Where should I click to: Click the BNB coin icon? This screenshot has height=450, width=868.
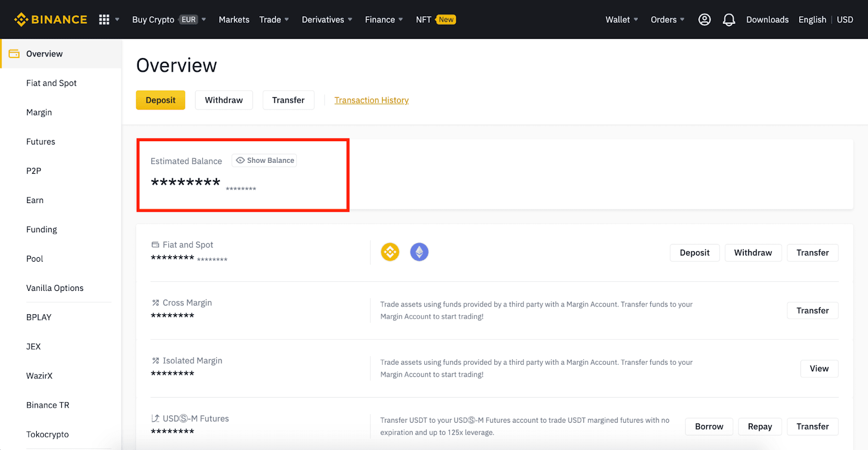pos(390,252)
